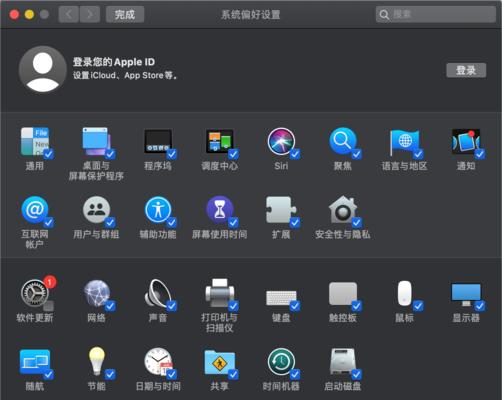The height and width of the screenshot is (400, 502).
Task: Open the 聚焦 Spotlight icon
Action: click(343, 142)
